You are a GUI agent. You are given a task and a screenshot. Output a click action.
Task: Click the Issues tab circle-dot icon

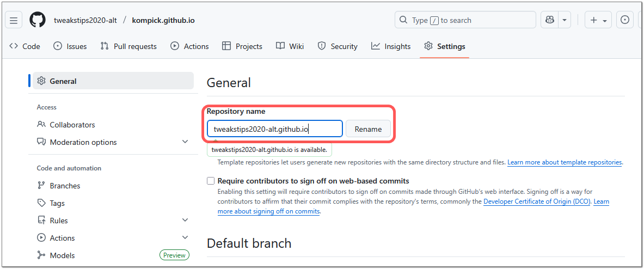(x=58, y=46)
